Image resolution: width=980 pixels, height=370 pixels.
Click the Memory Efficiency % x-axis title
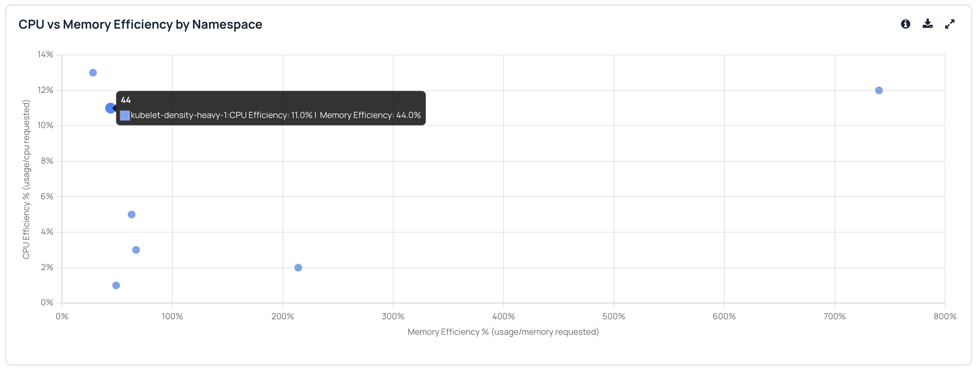503,332
